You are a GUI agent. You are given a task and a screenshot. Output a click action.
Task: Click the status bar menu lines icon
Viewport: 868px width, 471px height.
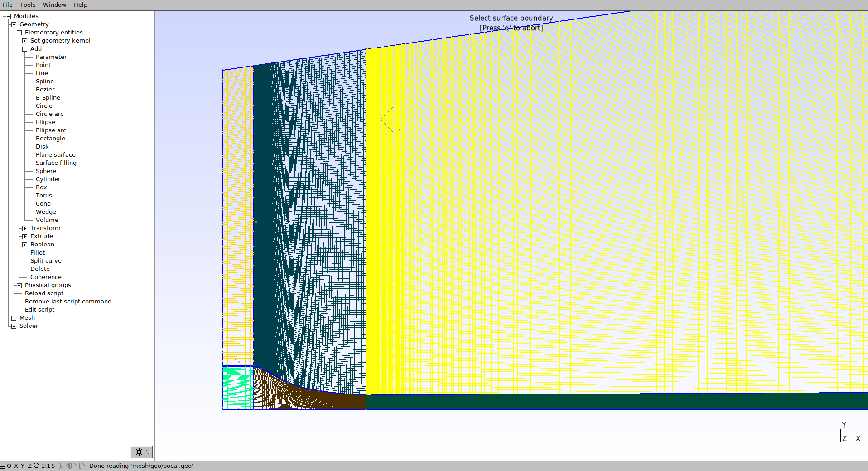[x=3, y=466]
